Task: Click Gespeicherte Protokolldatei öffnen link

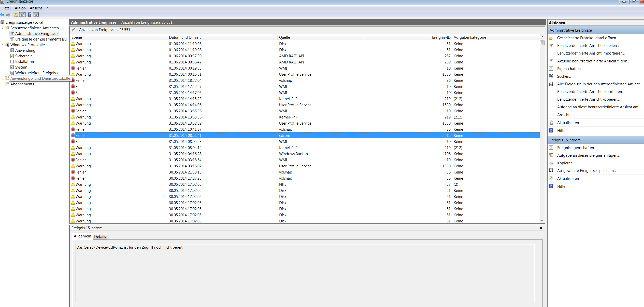Action: tap(588, 38)
